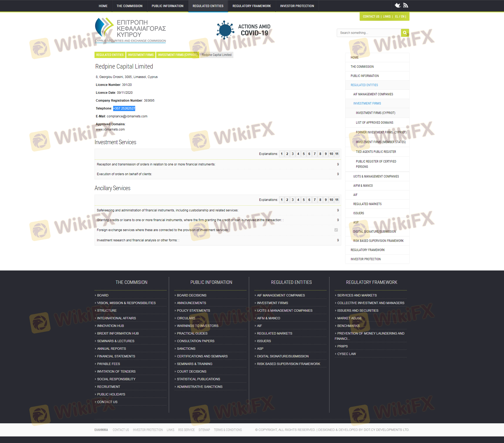
Task: Switch language with EL / EN link
Action: tap(400, 17)
